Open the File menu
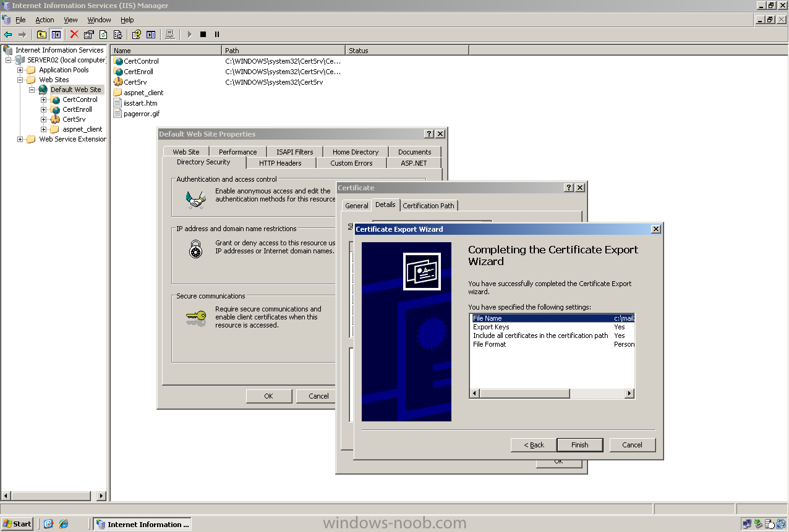Viewport: 789px width, 532px height. (20, 20)
